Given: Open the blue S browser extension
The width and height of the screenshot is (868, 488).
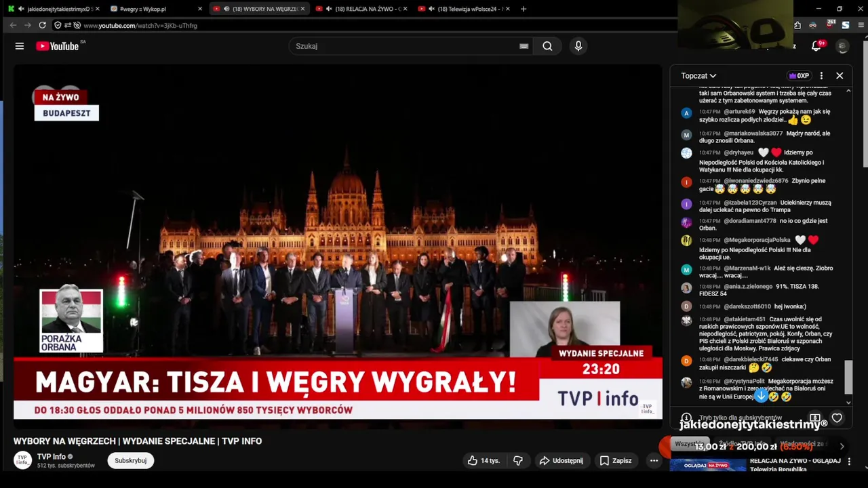Looking at the screenshot, I should (846, 25).
